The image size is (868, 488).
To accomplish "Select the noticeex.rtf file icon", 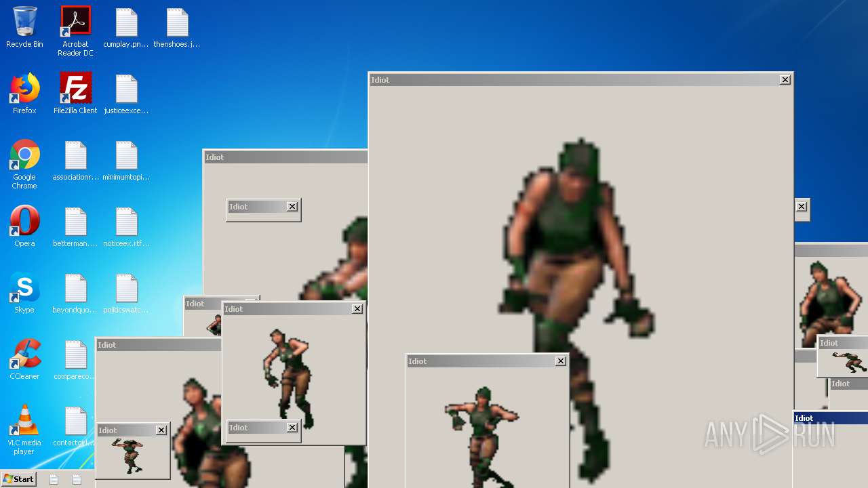I will coord(126,226).
